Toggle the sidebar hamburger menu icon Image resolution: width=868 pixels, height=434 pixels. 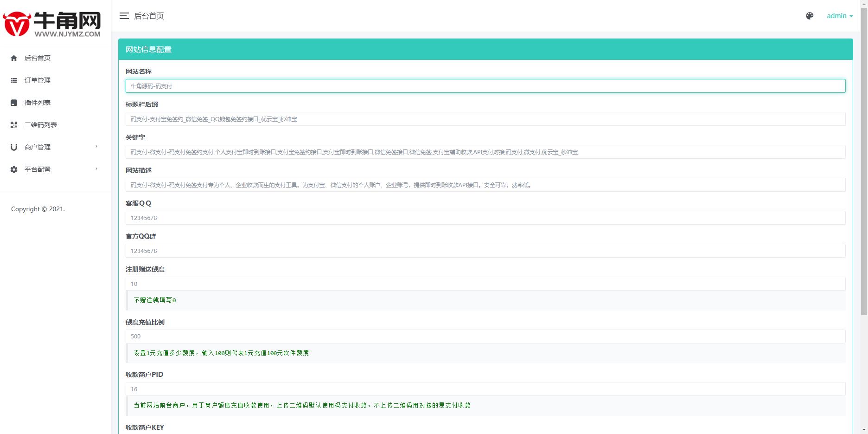[124, 16]
